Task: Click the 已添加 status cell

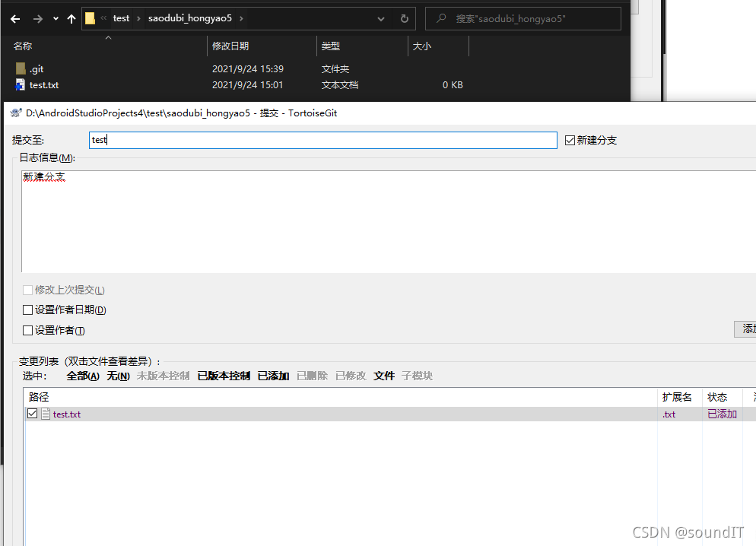Action: click(x=722, y=414)
